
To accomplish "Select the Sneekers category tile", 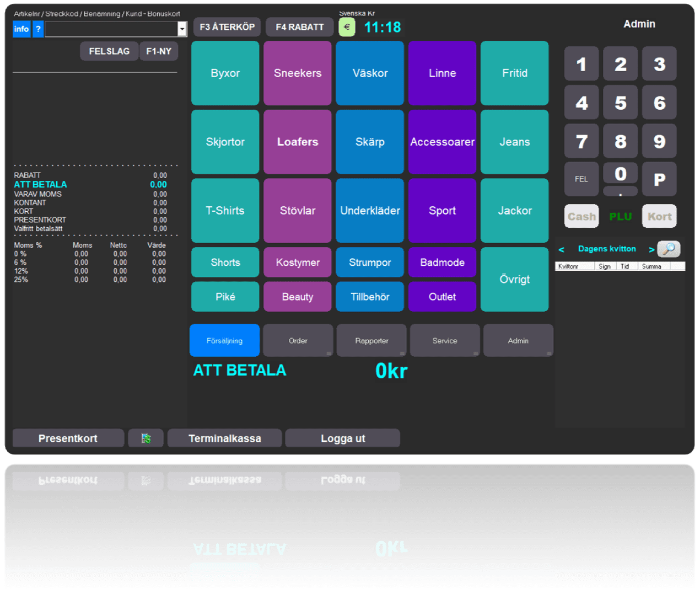I will (297, 73).
